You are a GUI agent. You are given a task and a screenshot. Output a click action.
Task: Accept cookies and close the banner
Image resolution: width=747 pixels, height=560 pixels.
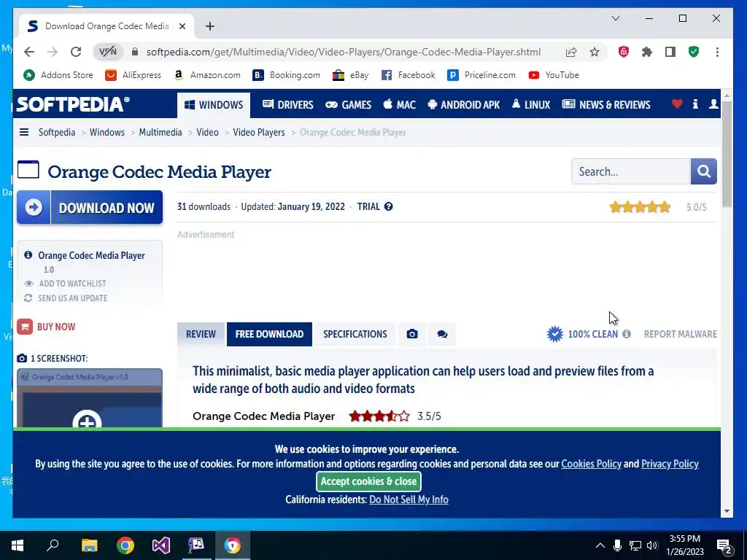(x=368, y=481)
